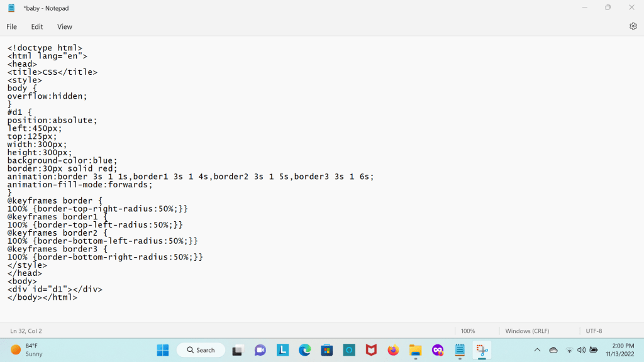Image resolution: width=644 pixels, height=362 pixels.
Task: Launch Microsoft Edge from taskbar
Action: point(304,350)
